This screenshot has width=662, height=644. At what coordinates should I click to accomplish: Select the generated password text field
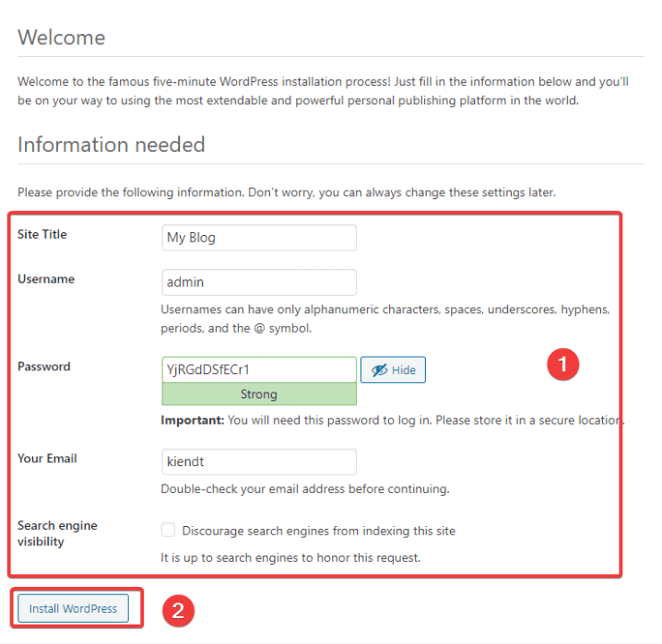coord(258,369)
